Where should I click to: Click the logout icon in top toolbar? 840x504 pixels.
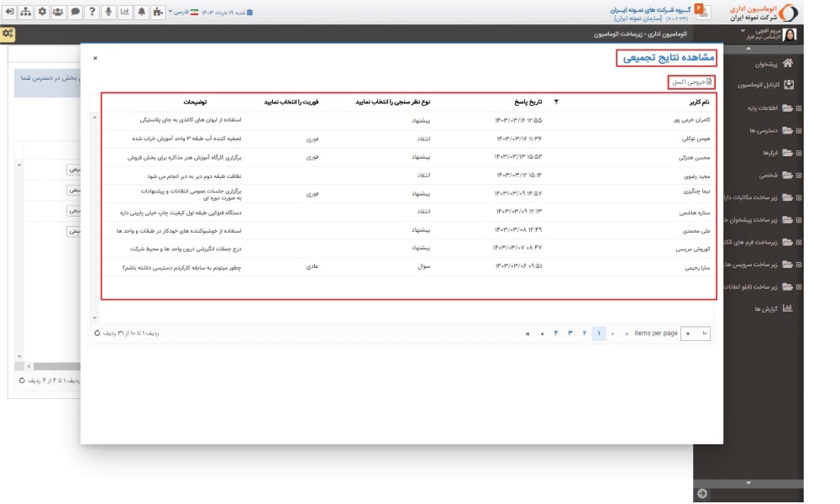coord(9,13)
